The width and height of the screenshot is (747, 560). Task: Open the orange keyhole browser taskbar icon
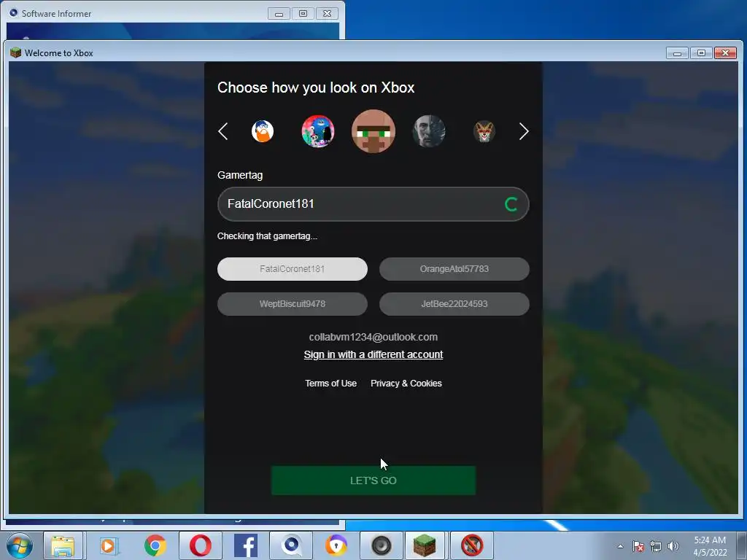[x=336, y=545]
